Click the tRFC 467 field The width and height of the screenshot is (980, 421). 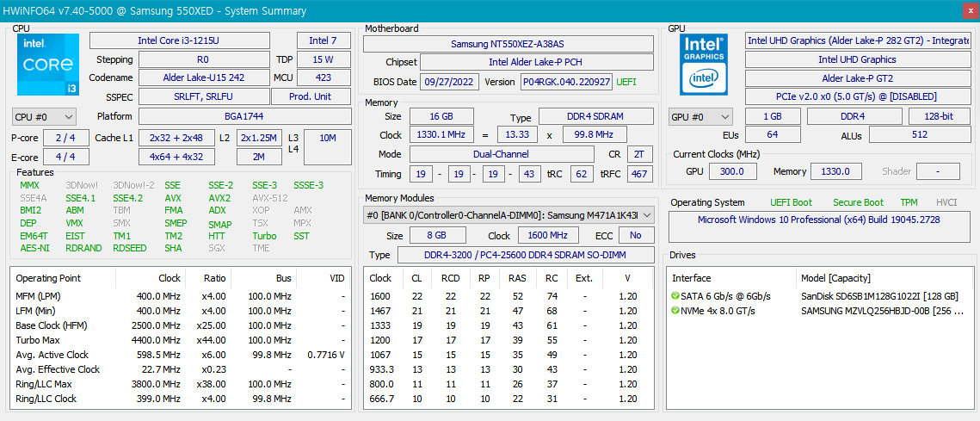pos(640,173)
